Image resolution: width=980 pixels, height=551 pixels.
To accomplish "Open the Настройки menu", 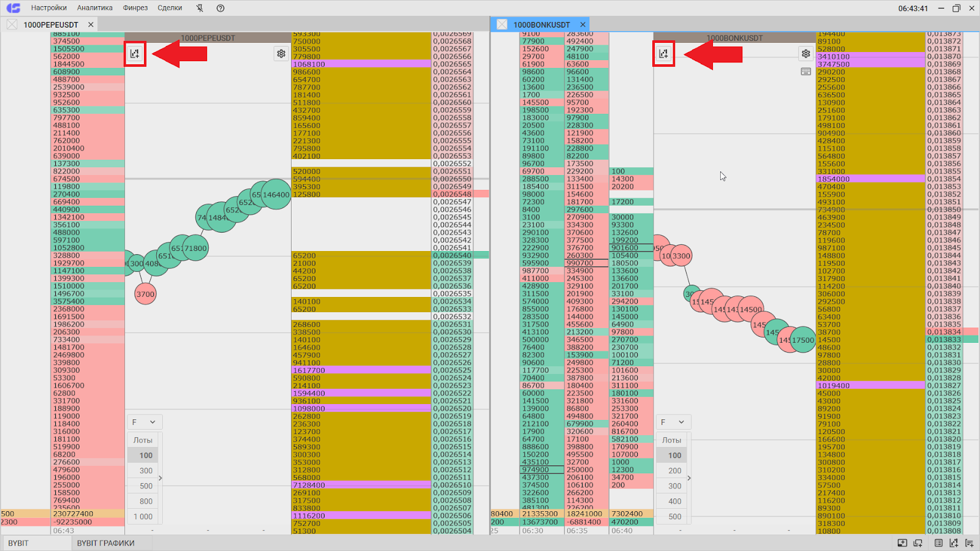I will [49, 8].
